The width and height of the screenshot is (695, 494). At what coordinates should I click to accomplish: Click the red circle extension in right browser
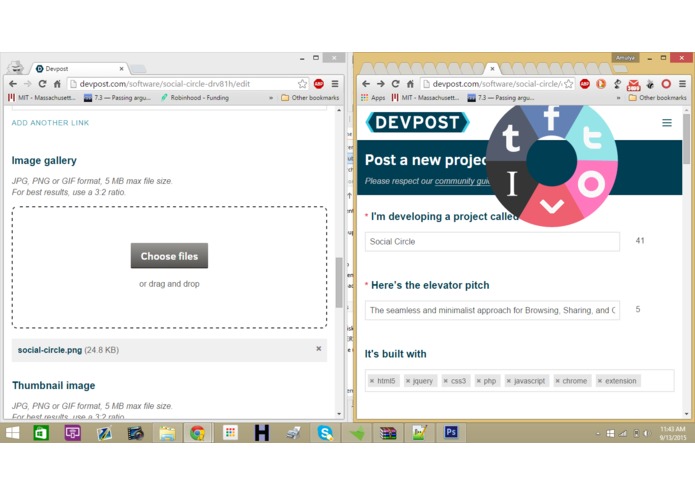(666, 84)
